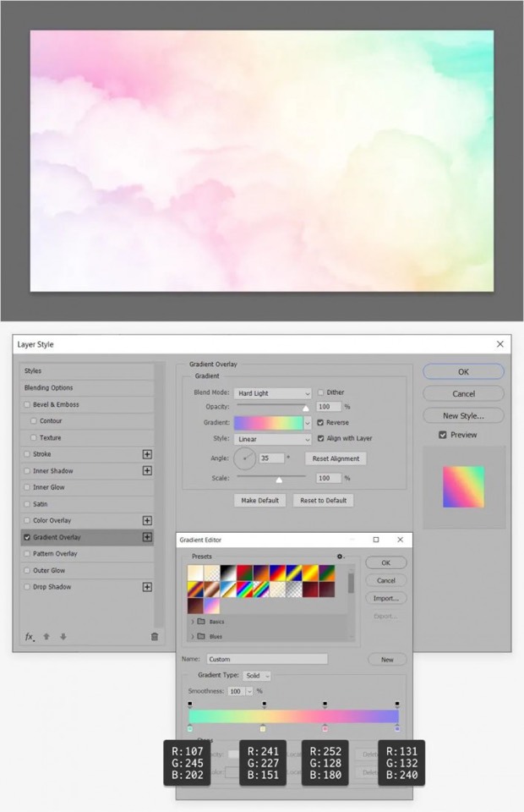Uncheck the Reverse gradient checkbox
Screen dimensions: 524x812
point(320,423)
